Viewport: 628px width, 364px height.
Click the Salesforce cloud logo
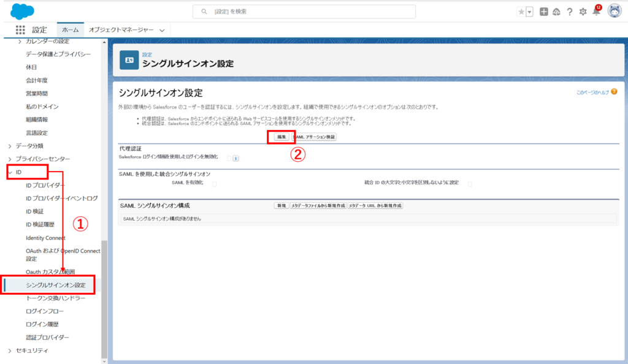pos(22,11)
